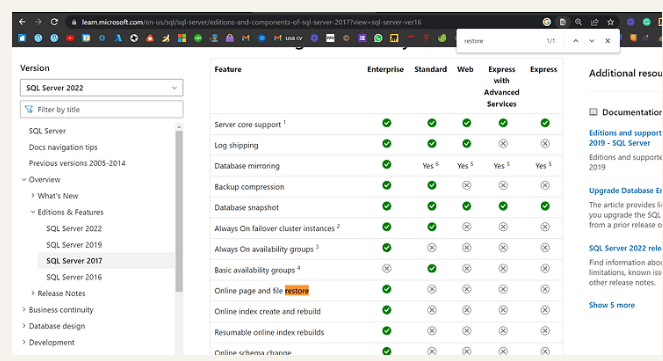
Task: Click the 'Enterprise' column header
Action: click(x=385, y=69)
